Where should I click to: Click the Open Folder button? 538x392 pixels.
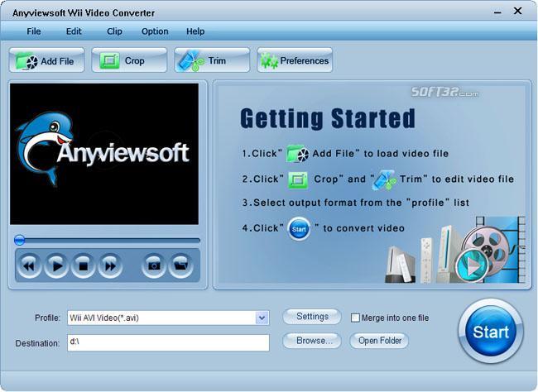click(379, 341)
